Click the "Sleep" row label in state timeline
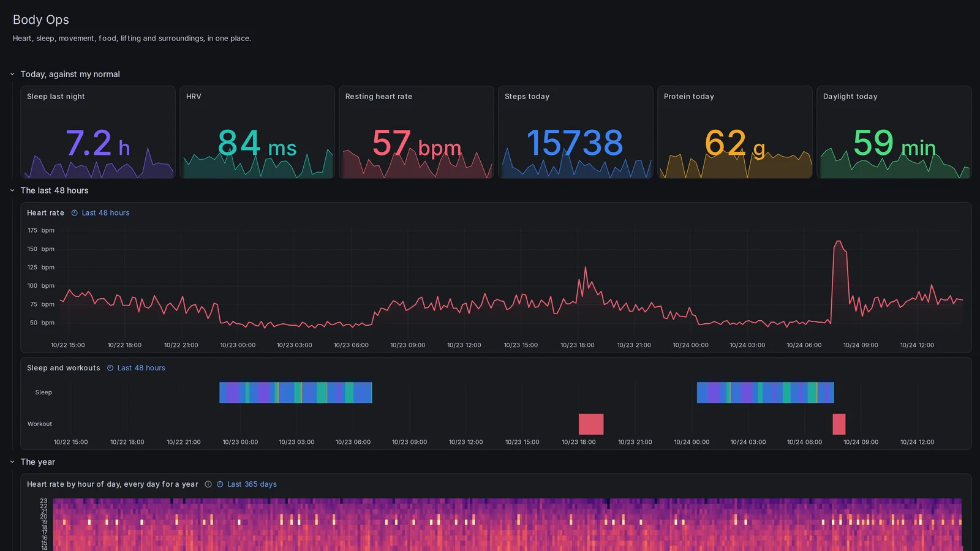The image size is (980, 551). pos(43,392)
